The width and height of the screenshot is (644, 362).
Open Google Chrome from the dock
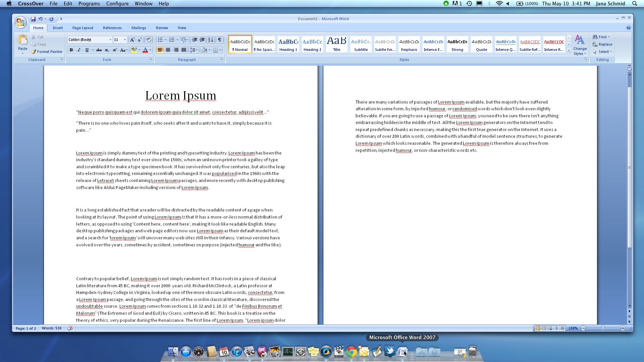[x=351, y=352]
